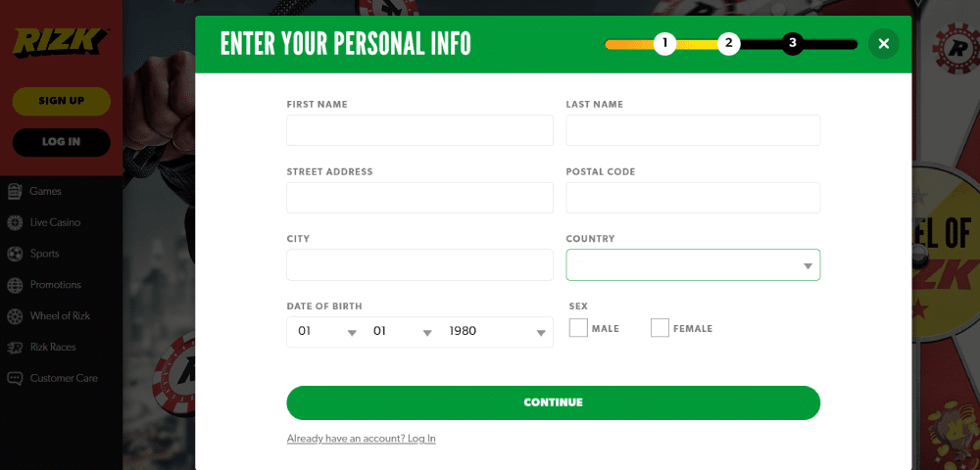Open the Country dropdown
980x470 pixels.
click(x=693, y=264)
